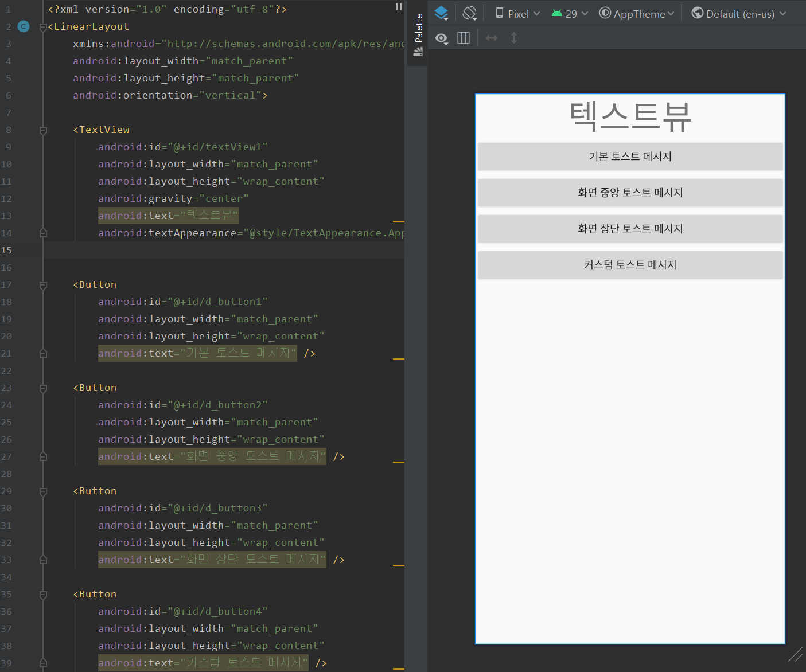Image resolution: width=806 pixels, height=672 pixels.
Task: Click the 기본 토스트 메시지 button in preview
Action: 630,157
